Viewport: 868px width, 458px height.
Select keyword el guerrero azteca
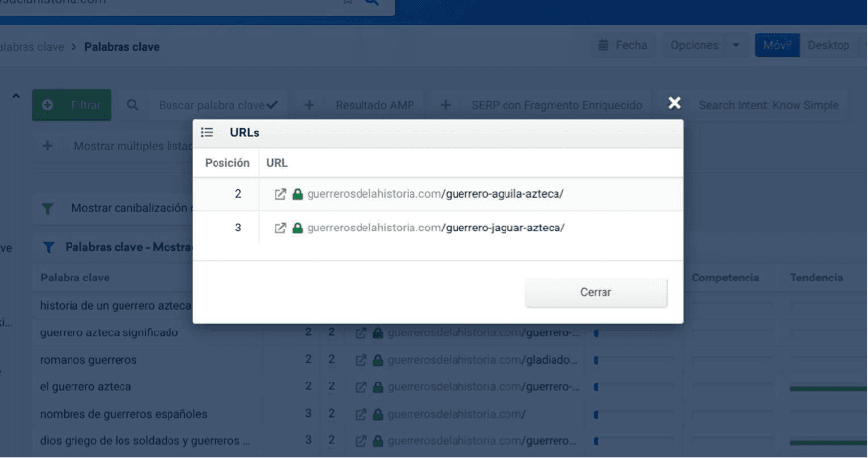tap(85, 387)
